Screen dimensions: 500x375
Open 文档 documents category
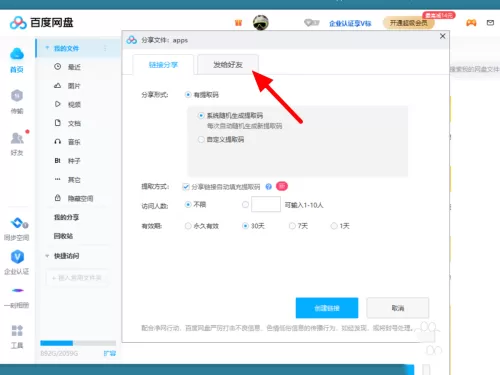point(74,123)
